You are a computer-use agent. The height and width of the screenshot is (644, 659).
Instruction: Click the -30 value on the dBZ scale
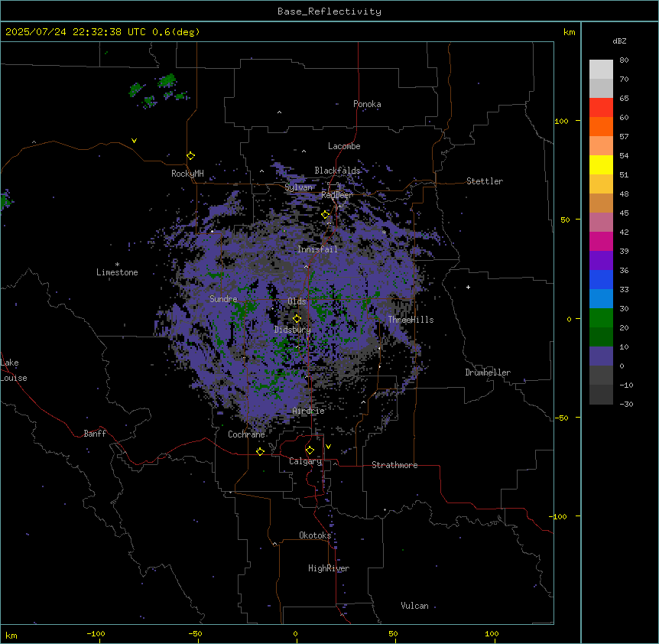pyautogui.click(x=626, y=404)
